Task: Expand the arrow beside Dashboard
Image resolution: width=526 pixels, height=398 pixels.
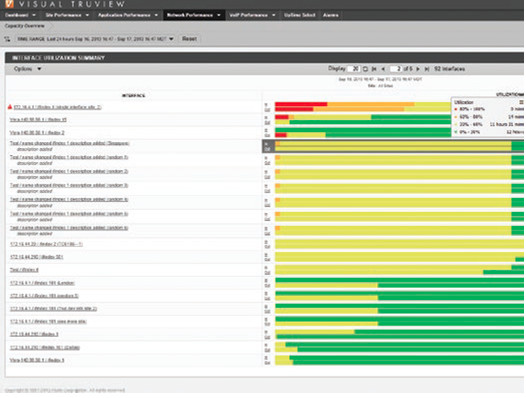Action: (34, 15)
